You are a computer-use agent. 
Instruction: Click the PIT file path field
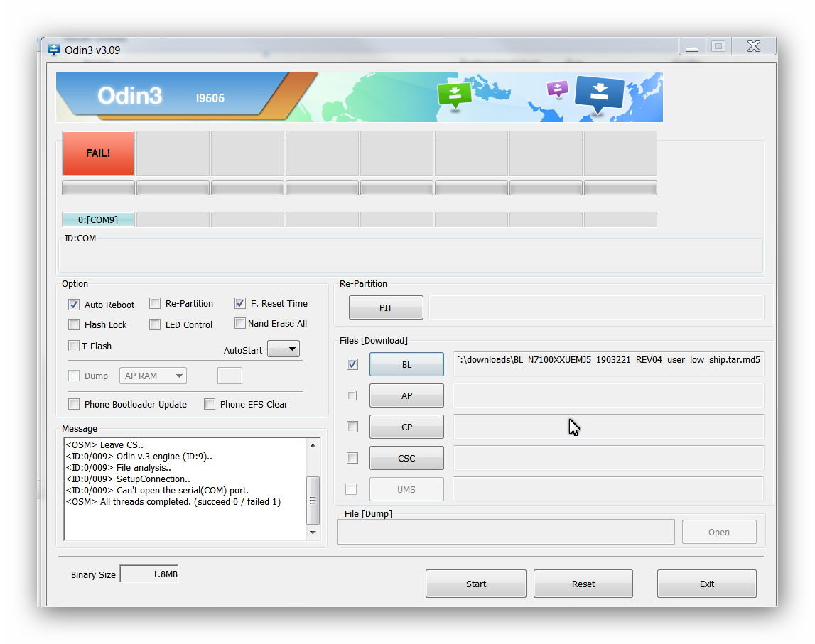tap(596, 307)
